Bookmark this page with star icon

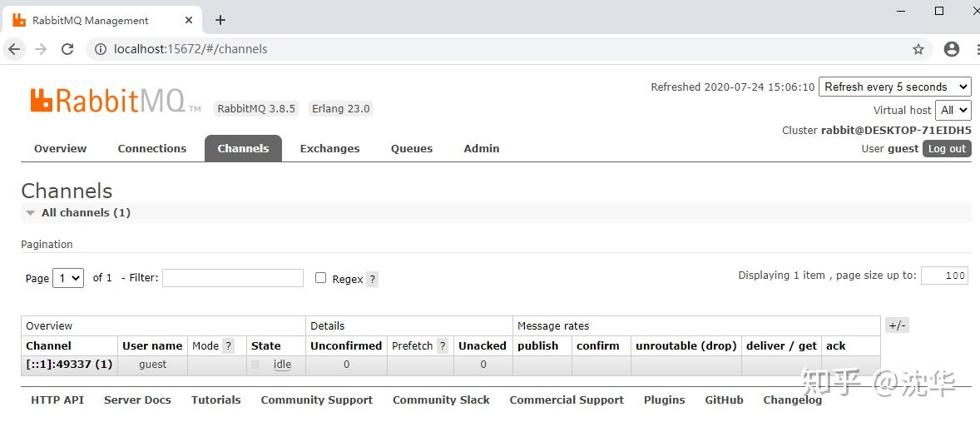(918, 49)
